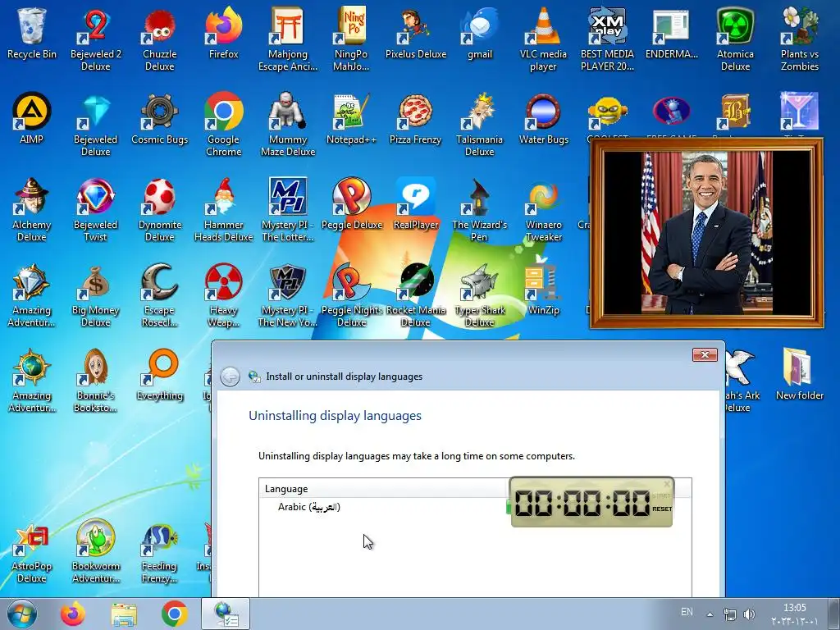Select the NingPo MahJong icon

click(351, 39)
